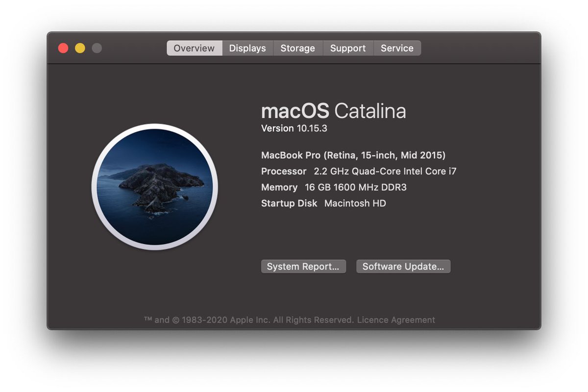Click the Memory label
588x392 pixels.
(279, 187)
